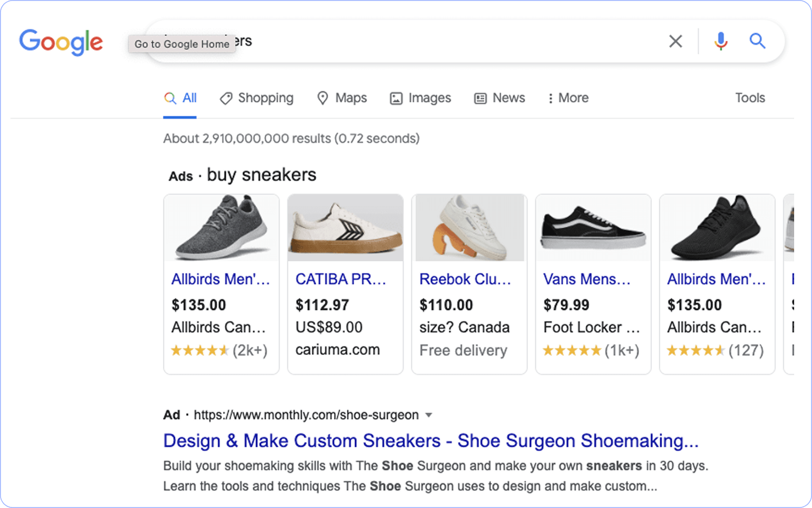The image size is (812, 508).
Task: Click the CATIBA PRO product title
Action: pos(340,279)
